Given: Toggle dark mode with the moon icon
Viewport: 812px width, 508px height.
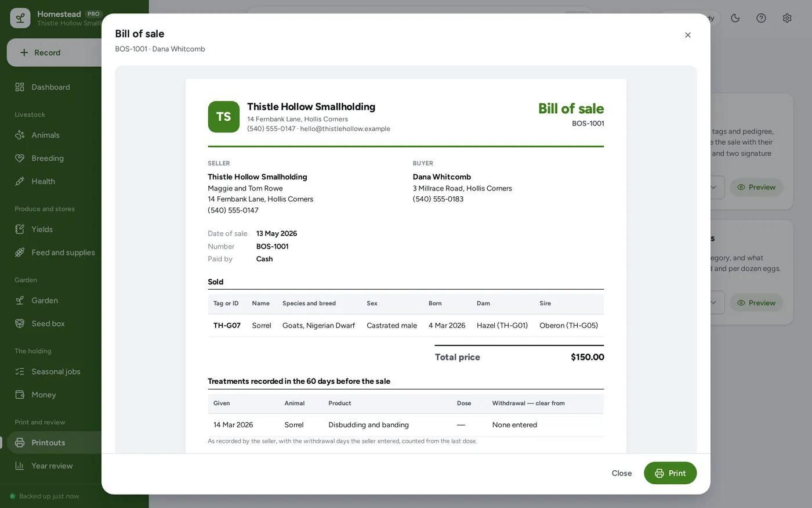Looking at the screenshot, I should 735,18.
